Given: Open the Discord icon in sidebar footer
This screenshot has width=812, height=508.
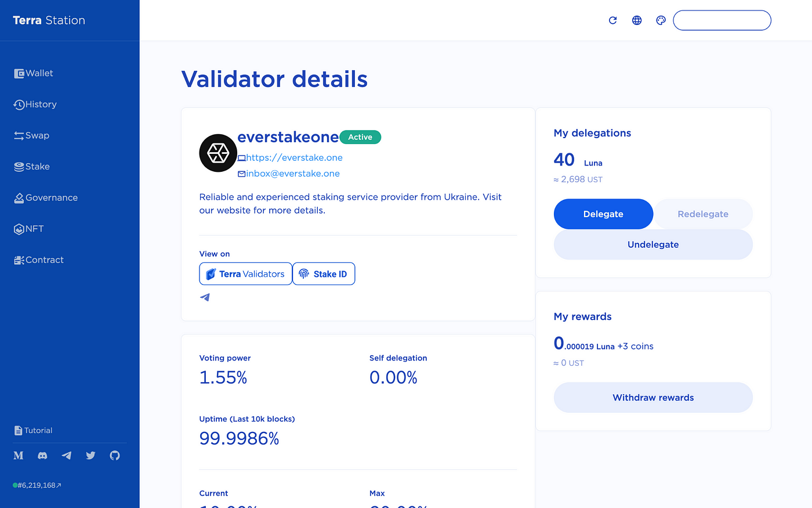Looking at the screenshot, I should click(42, 456).
